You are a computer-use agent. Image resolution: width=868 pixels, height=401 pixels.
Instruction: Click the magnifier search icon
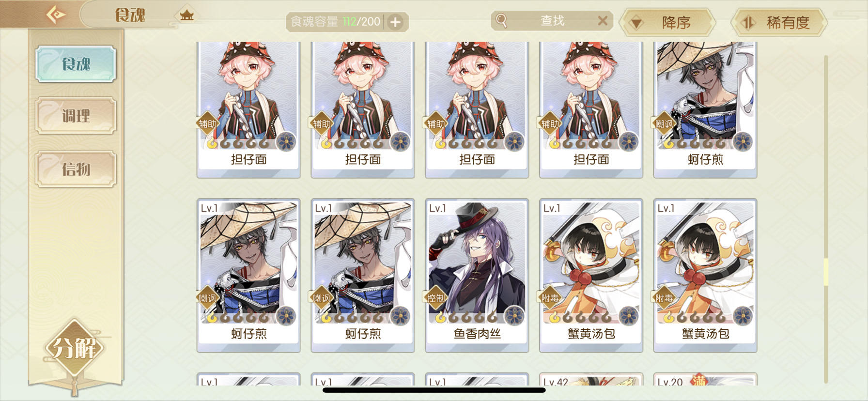(x=501, y=20)
